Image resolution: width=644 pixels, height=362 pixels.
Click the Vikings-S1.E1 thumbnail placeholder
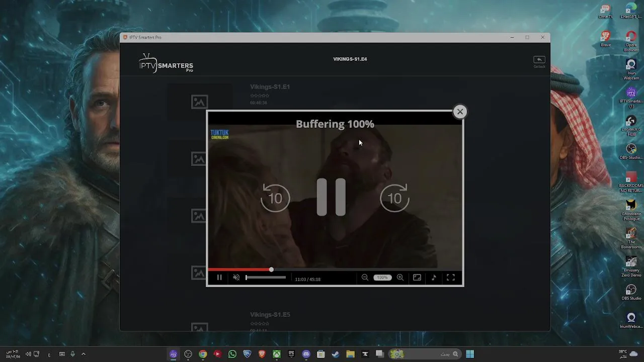tap(199, 102)
